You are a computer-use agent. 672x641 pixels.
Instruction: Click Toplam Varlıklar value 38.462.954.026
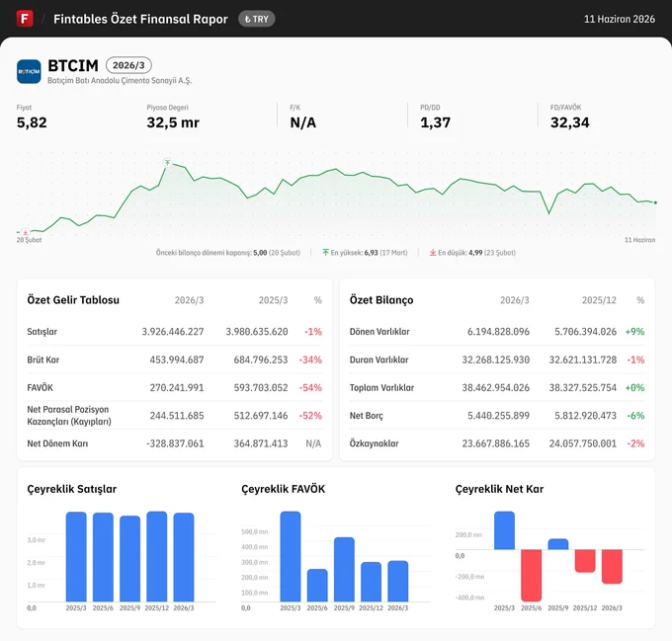[x=496, y=387]
